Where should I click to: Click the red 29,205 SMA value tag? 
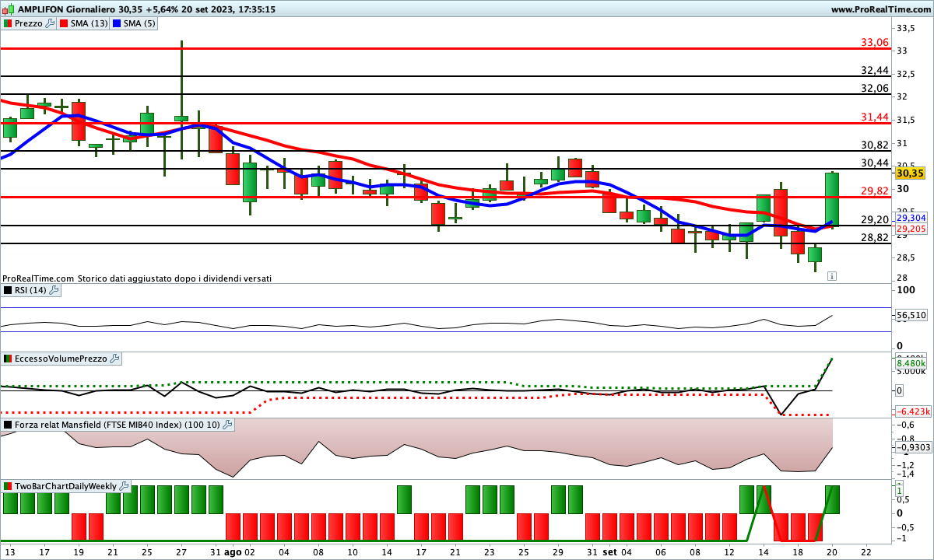coord(911,229)
